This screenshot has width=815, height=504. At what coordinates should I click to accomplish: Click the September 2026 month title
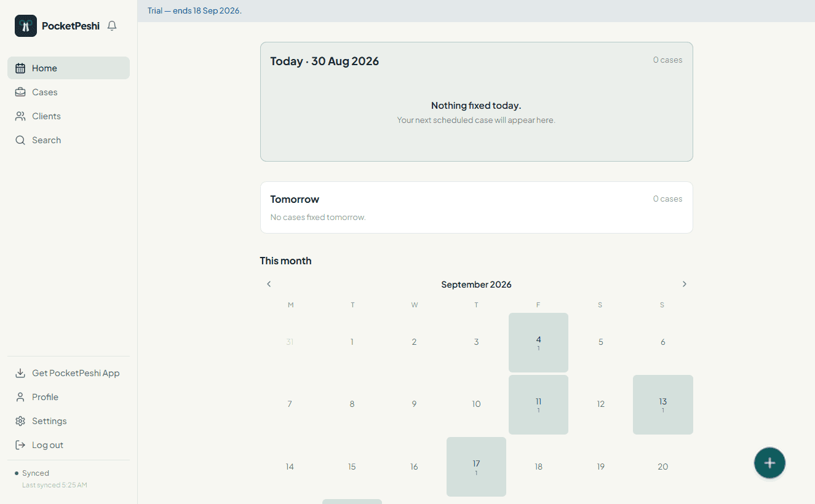click(x=476, y=285)
